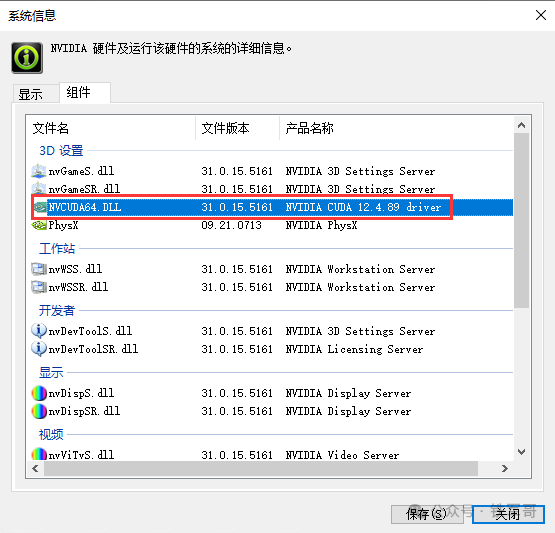Screen dimensions: 555x533
Task: Click nvDispSR.dll's NVIDIA Display Server text
Action: click(x=348, y=411)
